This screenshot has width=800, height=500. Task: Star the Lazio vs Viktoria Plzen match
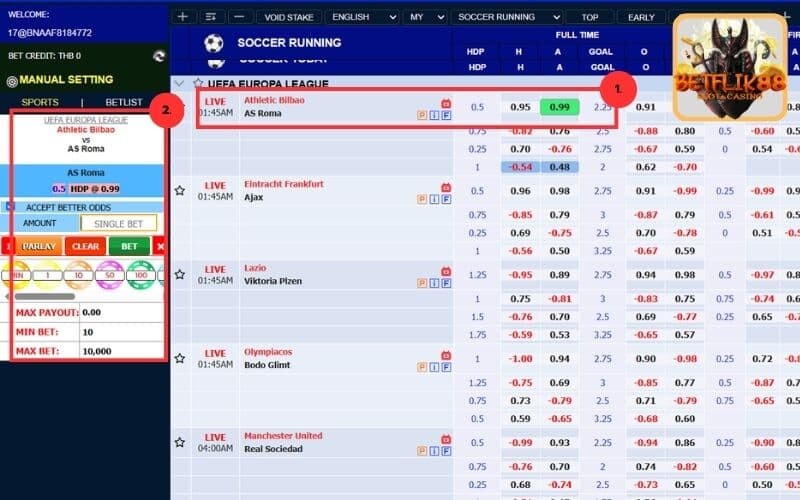180,274
